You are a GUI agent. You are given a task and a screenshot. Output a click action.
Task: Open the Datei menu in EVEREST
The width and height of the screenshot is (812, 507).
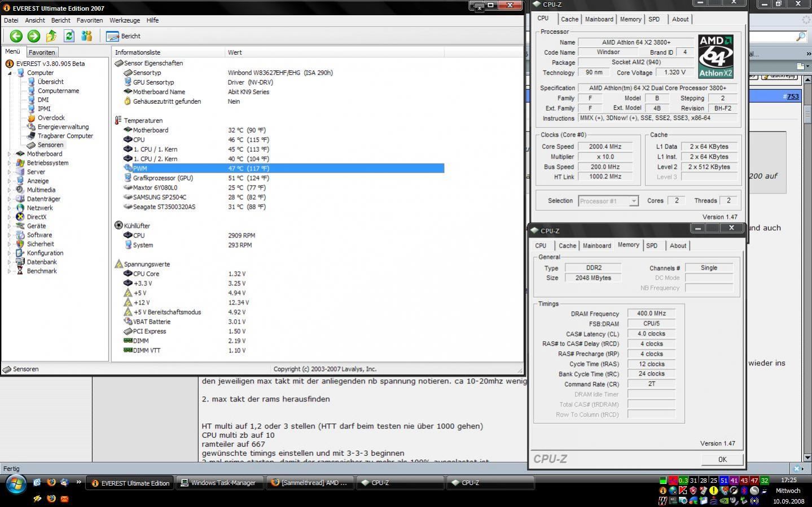tap(11, 20)
